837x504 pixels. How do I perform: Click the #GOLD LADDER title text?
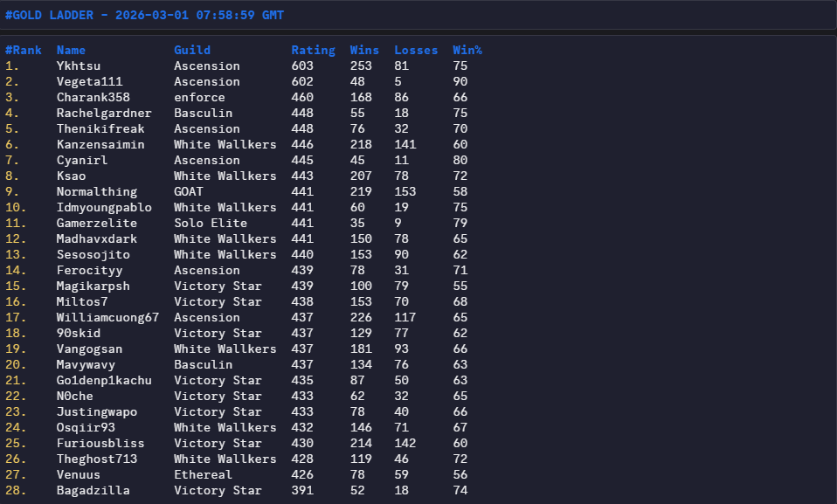click(x=144, y=16)
